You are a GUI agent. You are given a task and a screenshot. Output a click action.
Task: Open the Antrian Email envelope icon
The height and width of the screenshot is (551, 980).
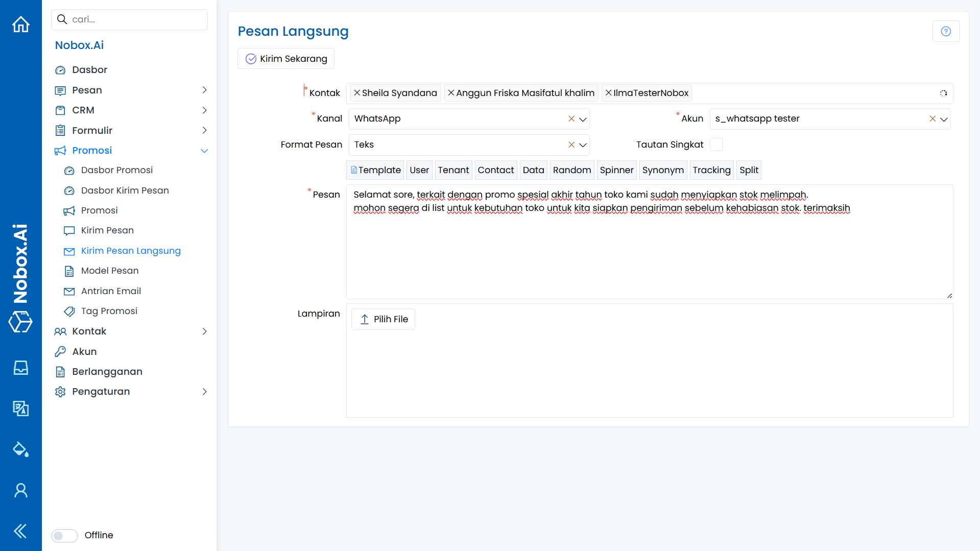69,291
